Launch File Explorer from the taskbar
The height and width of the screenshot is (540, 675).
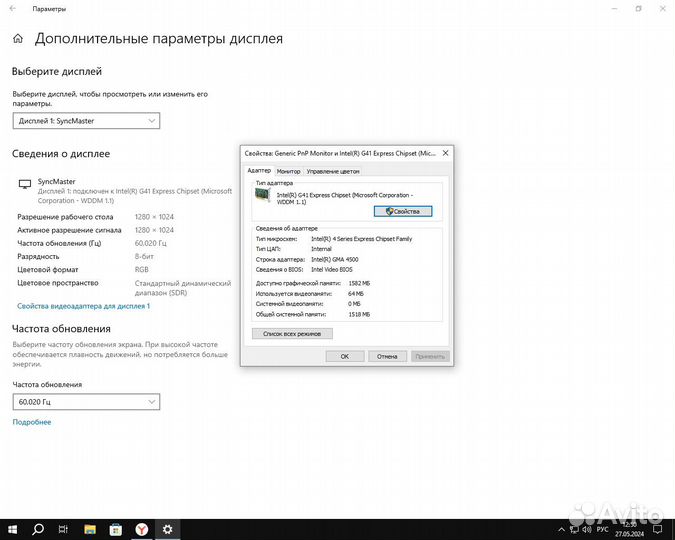pos(90,529)
